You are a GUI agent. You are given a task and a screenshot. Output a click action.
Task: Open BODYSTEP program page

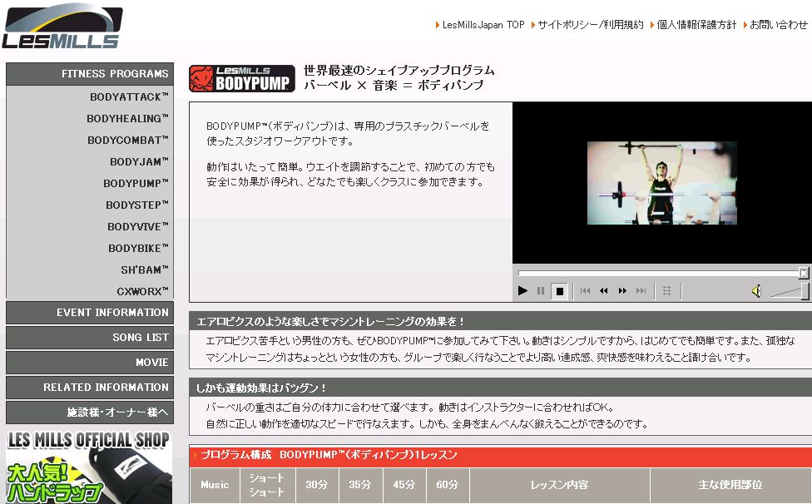[x=137, y=205]
